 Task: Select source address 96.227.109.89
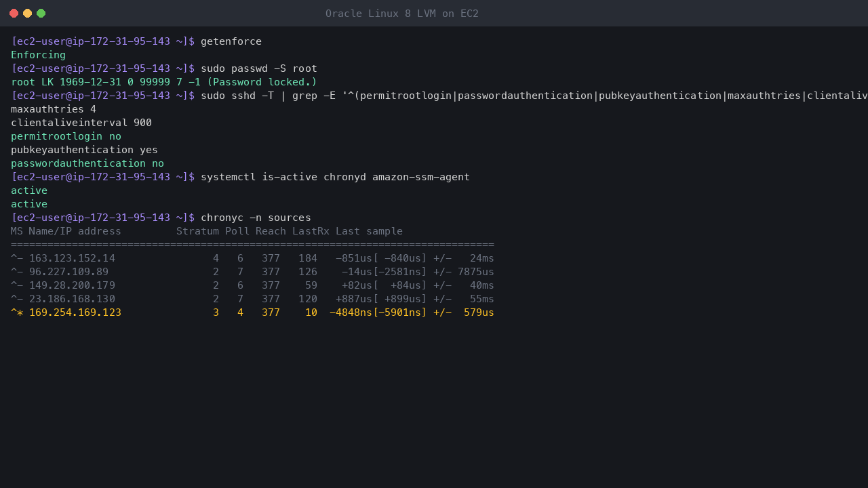pos(69,272)
